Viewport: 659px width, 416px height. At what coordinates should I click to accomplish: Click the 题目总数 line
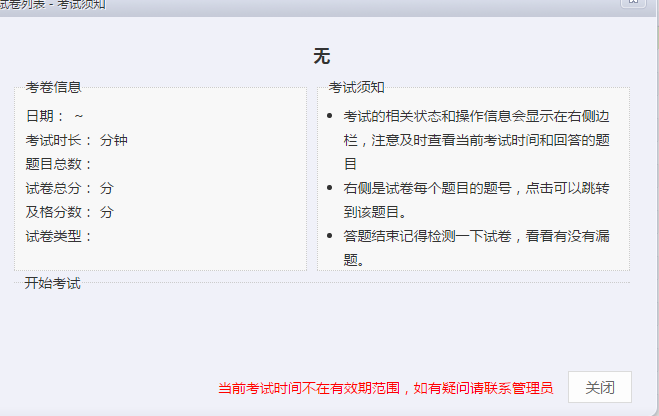tap(59, 164)
